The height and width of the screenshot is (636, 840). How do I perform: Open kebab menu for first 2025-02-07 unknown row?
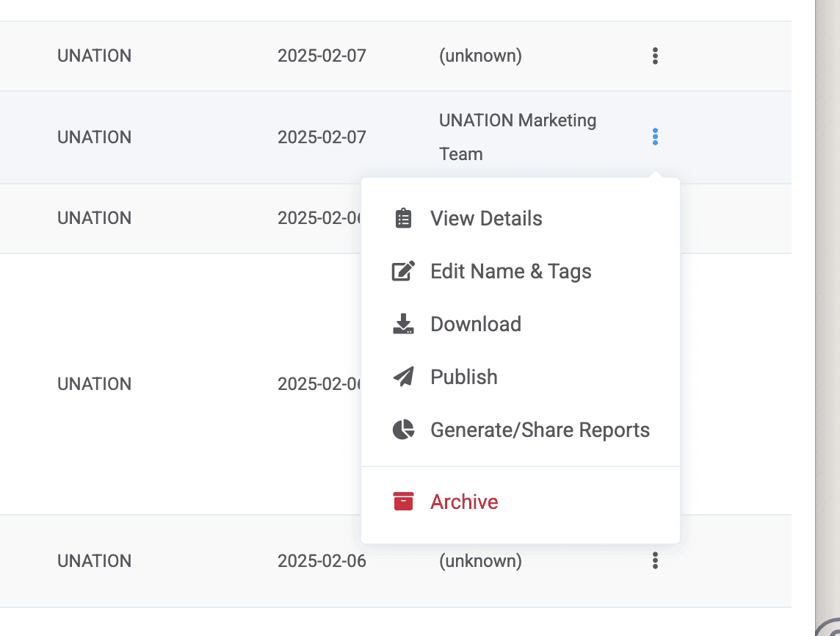pyautogui.click(x=655, y=56)
